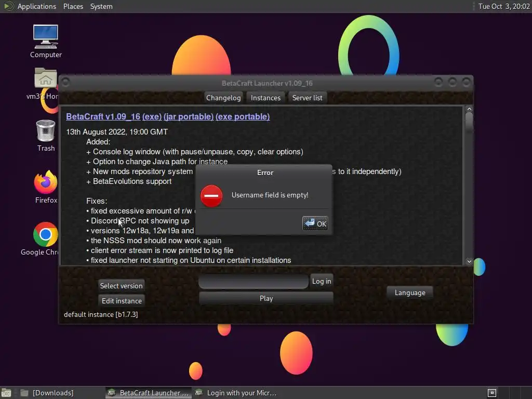This screenshot has width=532, height=399.
Task: Open the Trash desktop icon
Action: (x=46, y=136)
